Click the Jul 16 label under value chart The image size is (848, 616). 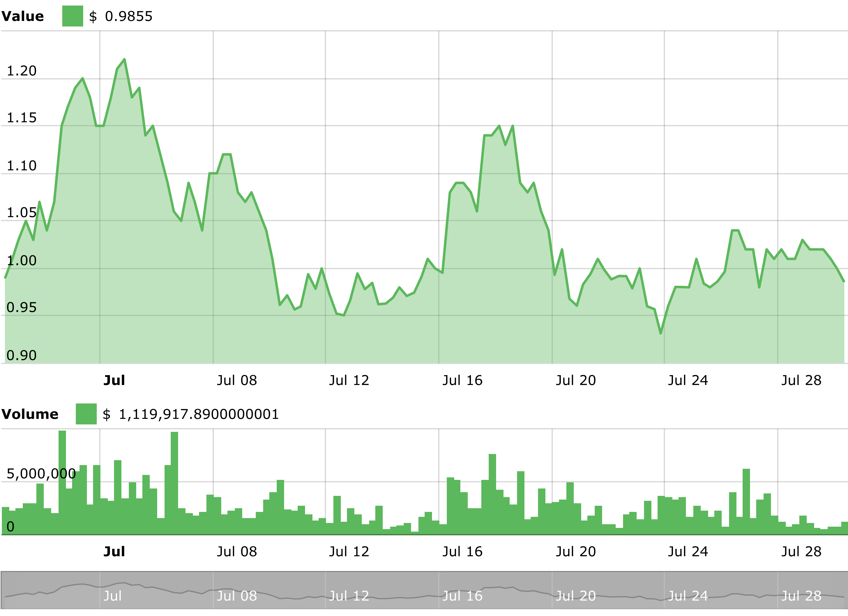(463, 380)
